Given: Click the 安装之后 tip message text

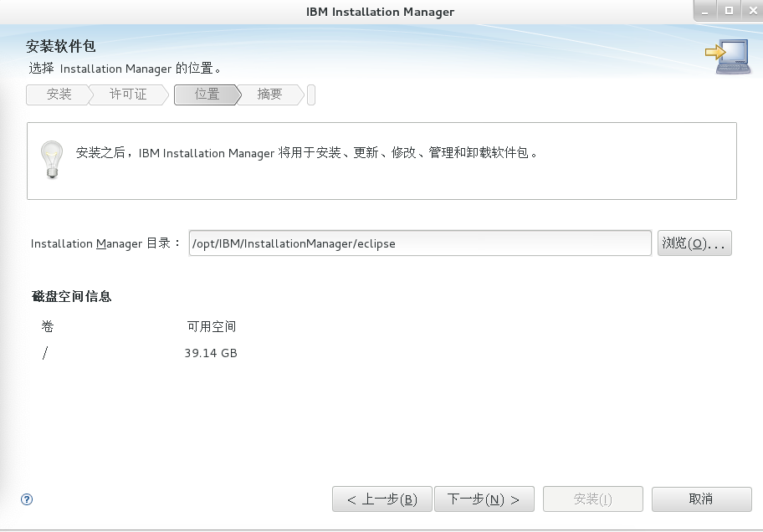Looking at the screenshot, I should click(307, 153).
